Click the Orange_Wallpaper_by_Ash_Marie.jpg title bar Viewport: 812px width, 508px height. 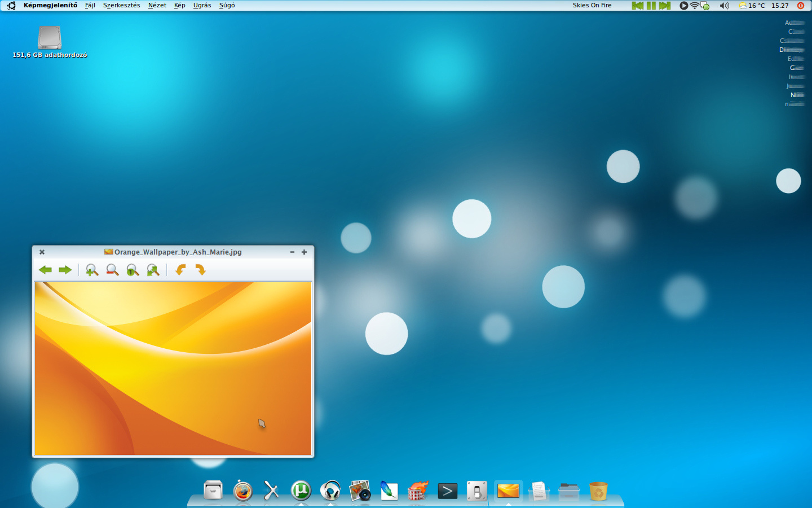pyautogui.click(x=173, y=252)
